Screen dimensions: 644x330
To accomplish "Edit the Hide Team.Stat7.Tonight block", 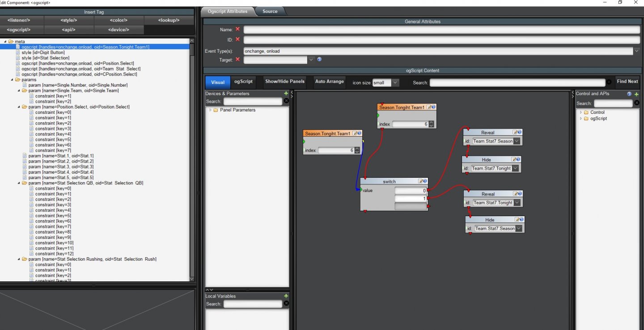I will point(514,159).
